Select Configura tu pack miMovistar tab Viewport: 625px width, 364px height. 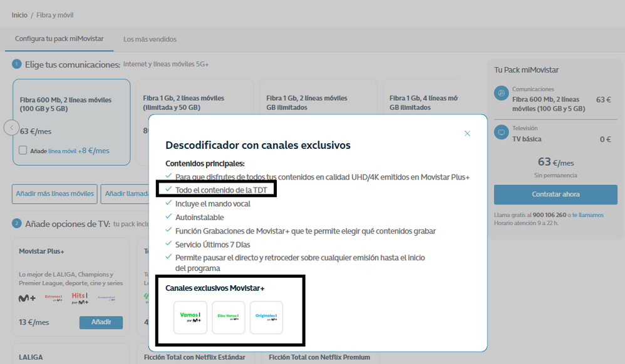59,39
